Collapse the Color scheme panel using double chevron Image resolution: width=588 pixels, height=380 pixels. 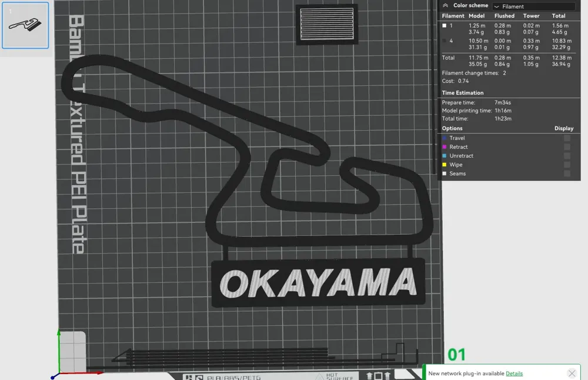tap(445, 6)
